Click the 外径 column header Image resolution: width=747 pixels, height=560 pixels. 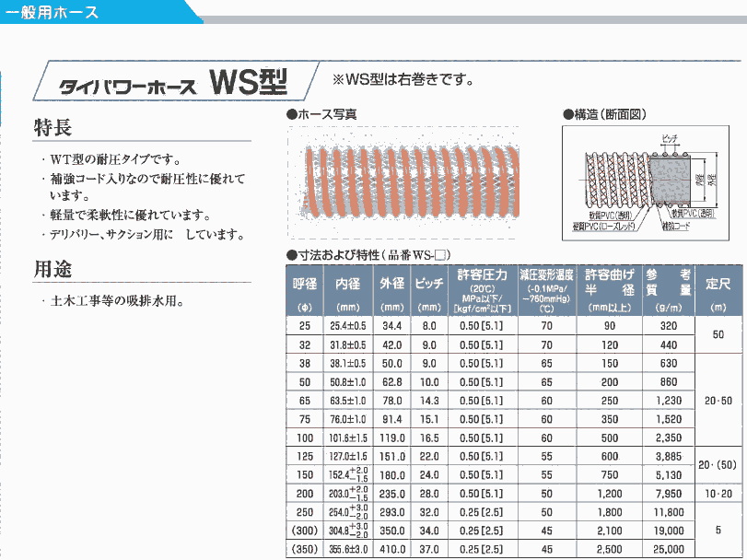(x=392, y=290)
